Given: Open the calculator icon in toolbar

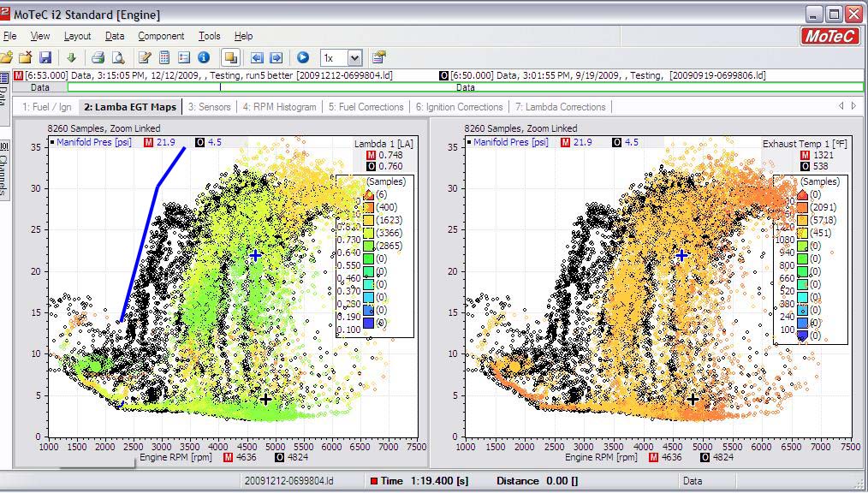Looking at the screenshot, I should click(x=164, y=57).
